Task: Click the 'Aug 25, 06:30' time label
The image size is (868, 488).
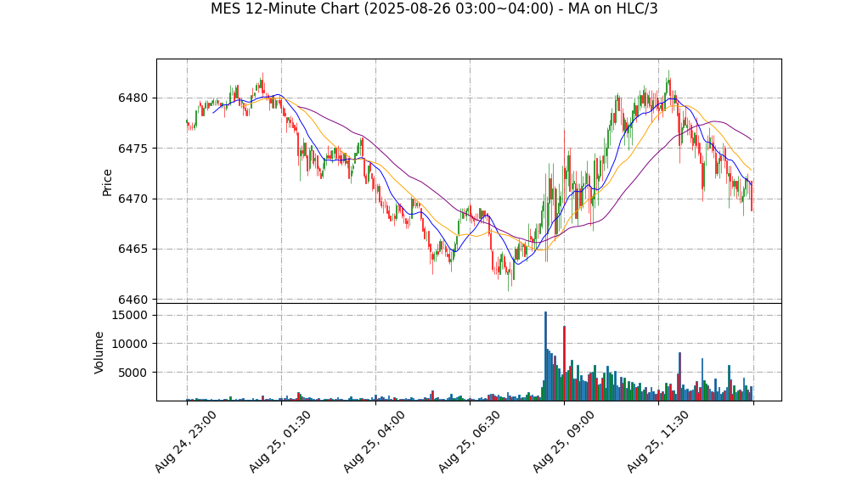Action: [469, 441]
